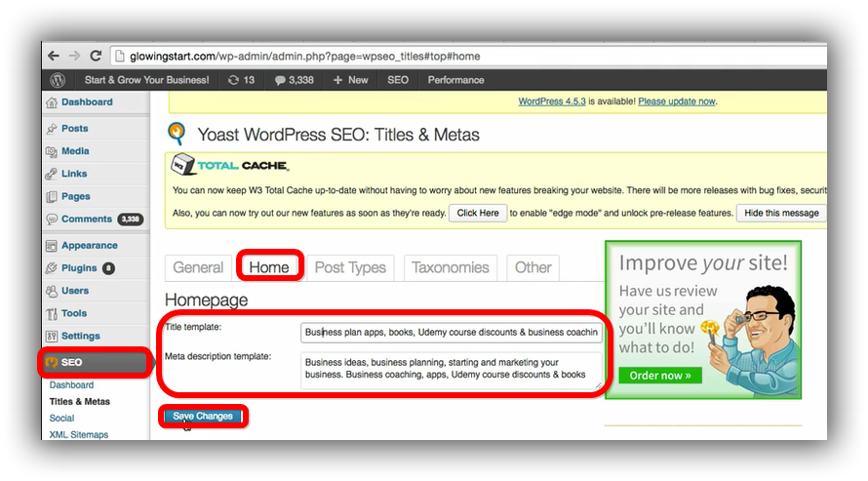Go back with the browser back arrow
Viewport: 868px width, 481px height.
53,56
